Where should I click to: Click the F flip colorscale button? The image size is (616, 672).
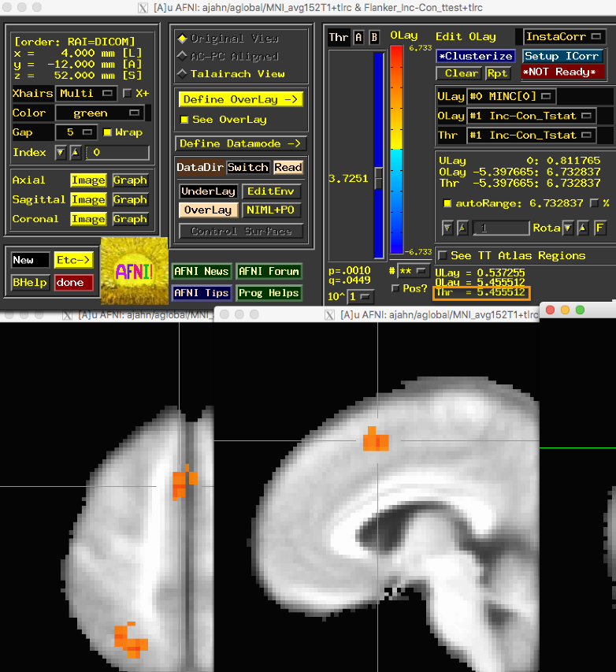coord(600,228)
